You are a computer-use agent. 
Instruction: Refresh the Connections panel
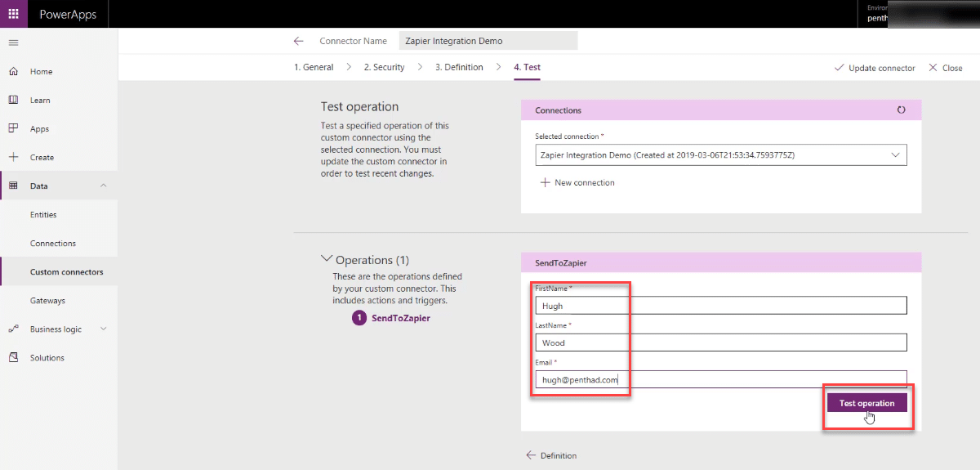(901, 110)
